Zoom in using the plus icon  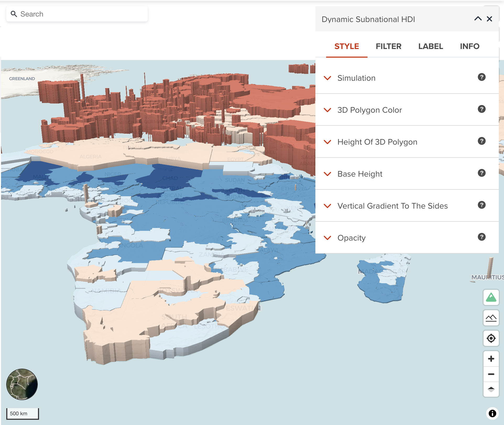coord(491,359)
